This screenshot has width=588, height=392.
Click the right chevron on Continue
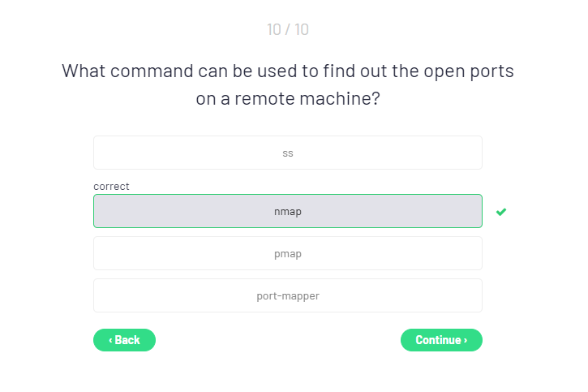click(466, 340)
